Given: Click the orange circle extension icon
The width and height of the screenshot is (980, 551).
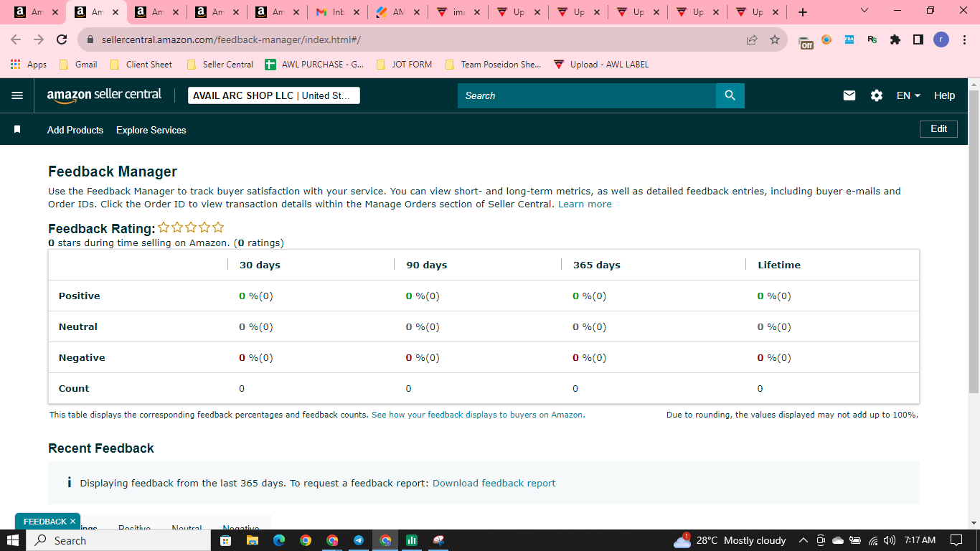Looking at the screenshot, I should click(x=826, y=40).
